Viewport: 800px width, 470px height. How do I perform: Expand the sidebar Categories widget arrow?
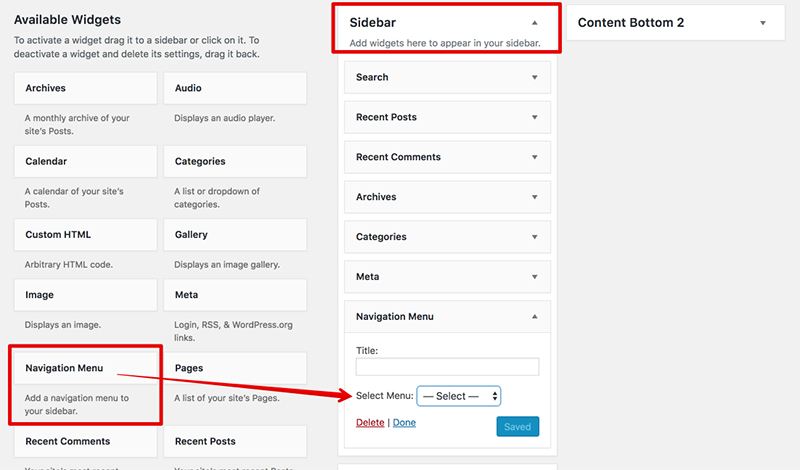click(x=534, y=237)
